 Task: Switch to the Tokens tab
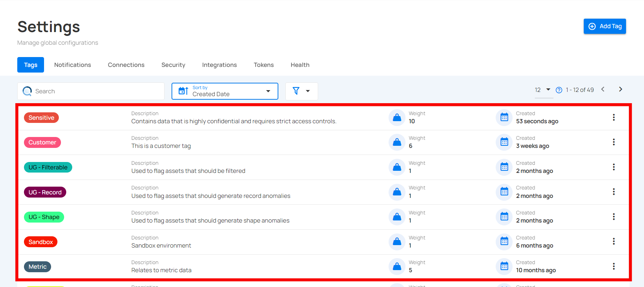tap(264, 65)
